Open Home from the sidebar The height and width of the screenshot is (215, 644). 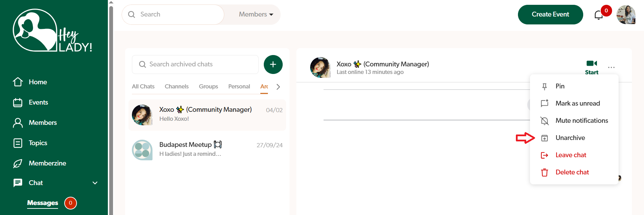(38, 82)
